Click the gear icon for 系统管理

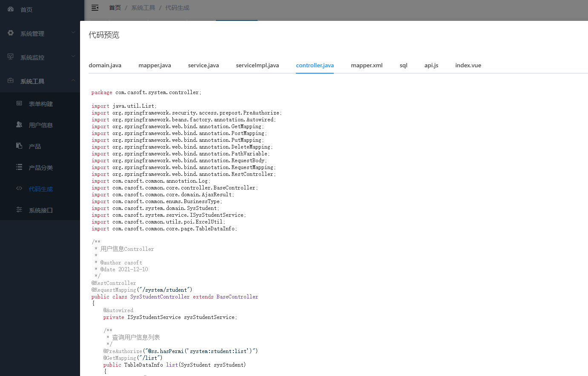pos(11,33)
